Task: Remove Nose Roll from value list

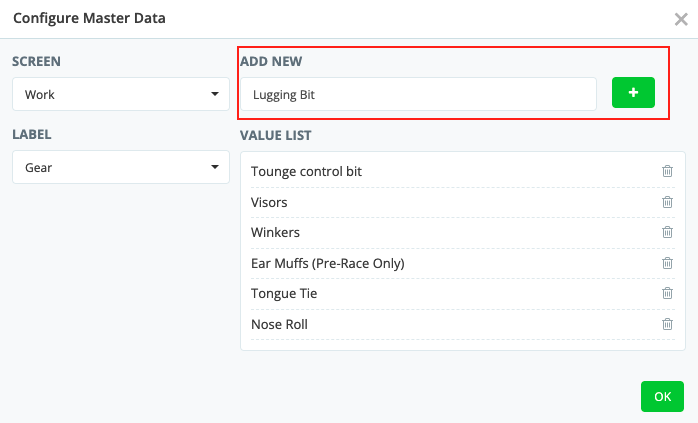Action: tap(667, 324)
